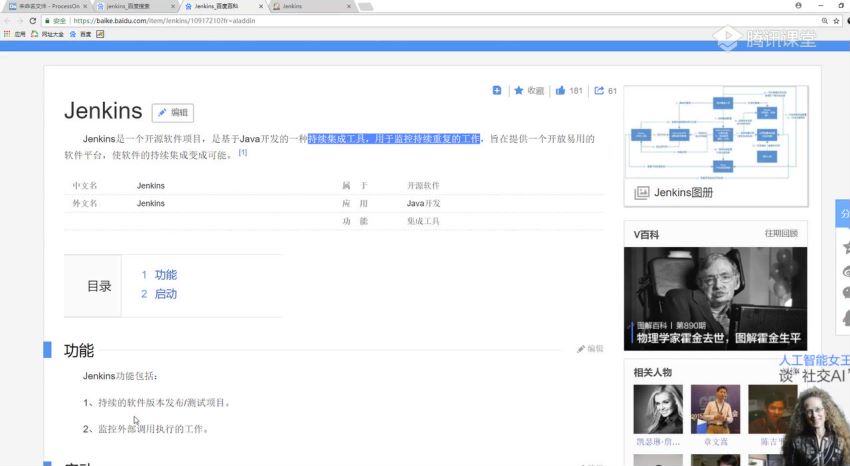Open the 网址大全 bookmark

tap(47, 34)
